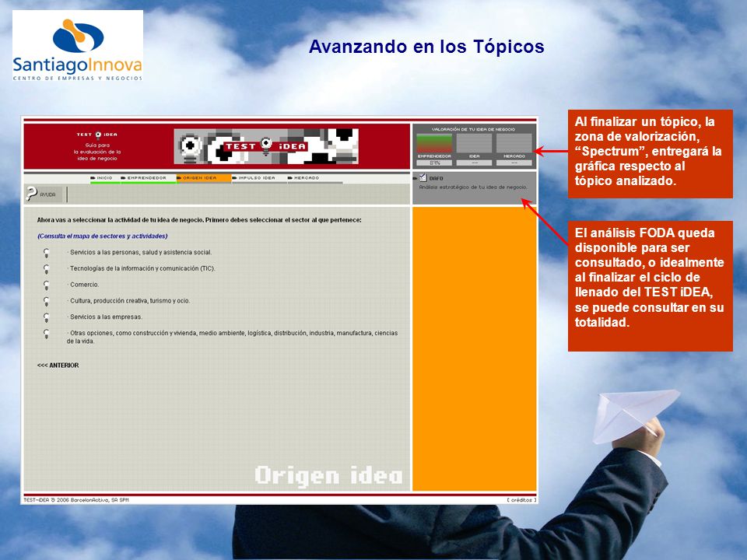Open the DAFO checklist icon
The image size is (747, 560).
pos(423,177)
